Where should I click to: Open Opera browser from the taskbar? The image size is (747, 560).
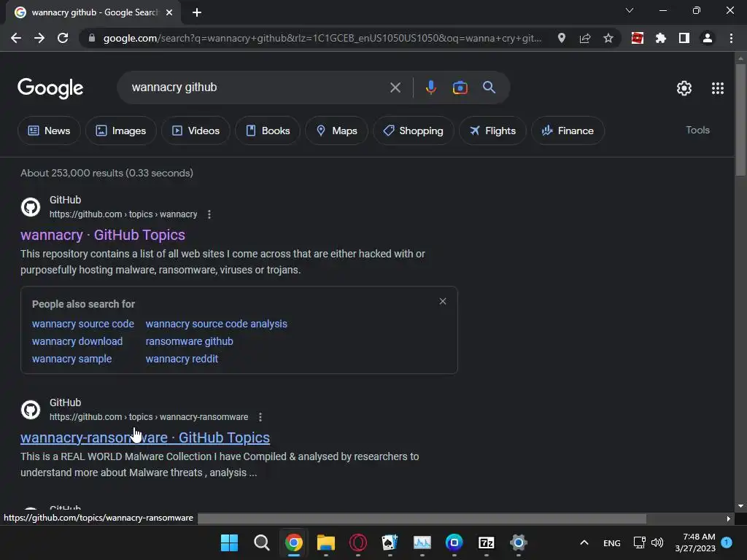coord(357,542)
